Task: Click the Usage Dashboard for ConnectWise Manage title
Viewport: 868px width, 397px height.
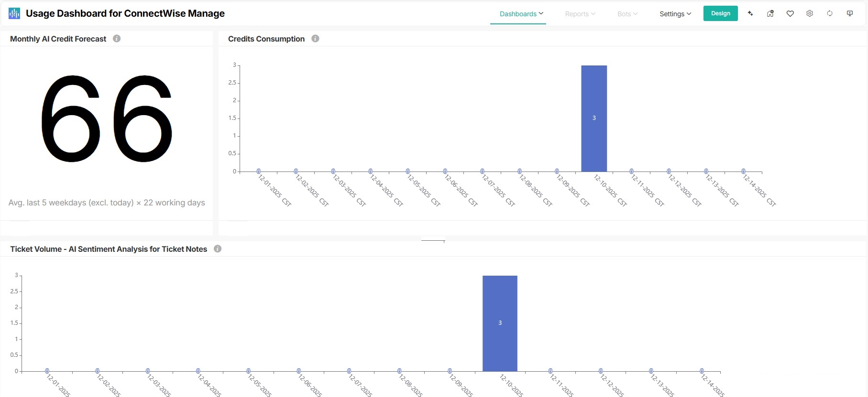Action: (125, 13)
